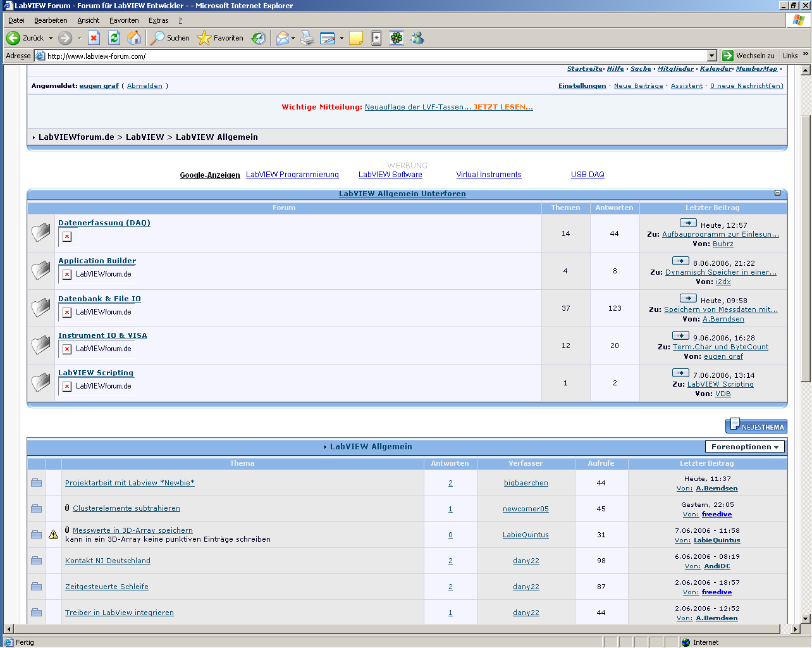Click the vertical scrollbar down arrow
This screenshot has width=812, height=648.
coord(805,618)
